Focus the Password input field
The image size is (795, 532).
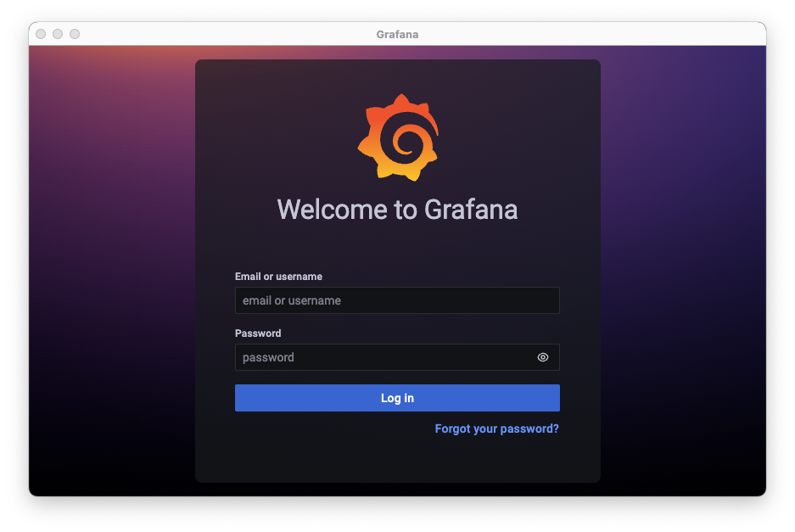point(397,357)
